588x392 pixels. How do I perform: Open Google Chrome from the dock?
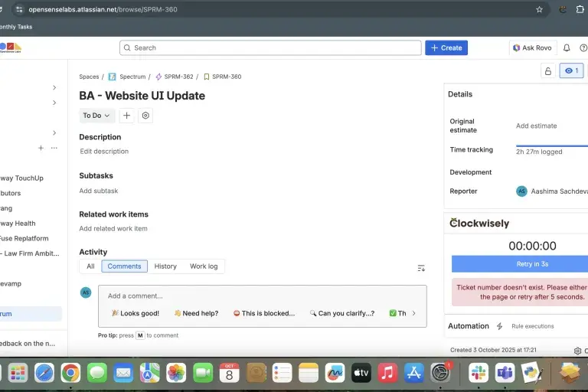(x=70, y=373)
